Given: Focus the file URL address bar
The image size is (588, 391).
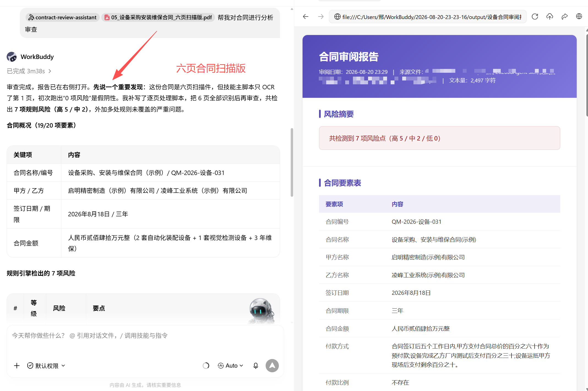Looking at the screenshot, I should click(x=428, y=17).
